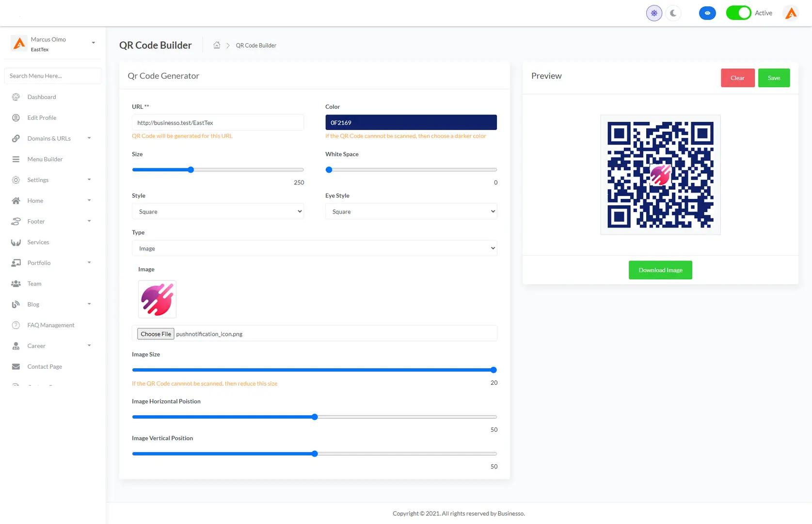Switch to dark mode with moon icon

click(673, 13)
